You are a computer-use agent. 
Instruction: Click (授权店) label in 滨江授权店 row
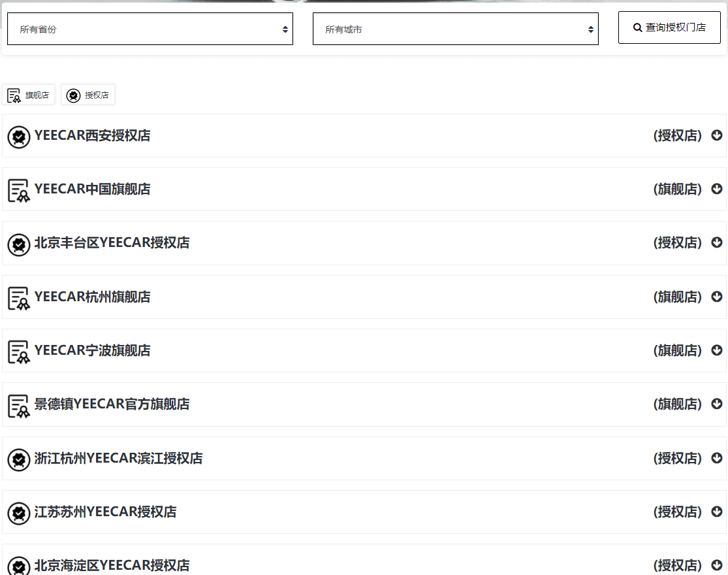coord(677,459)
